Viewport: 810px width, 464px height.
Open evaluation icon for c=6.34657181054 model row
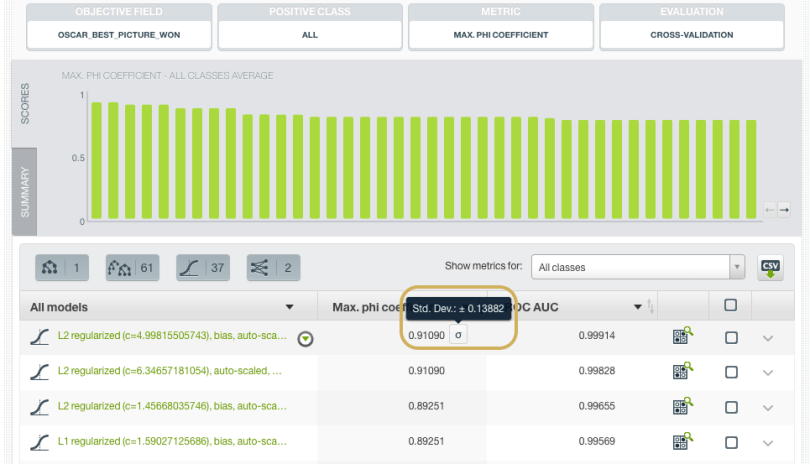682,370
